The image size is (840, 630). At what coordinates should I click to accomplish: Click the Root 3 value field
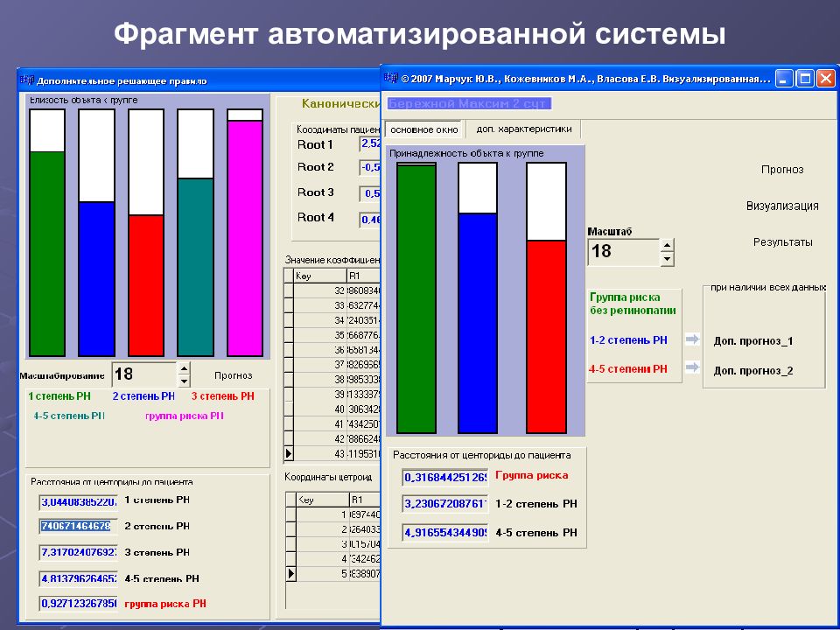pyautogui.click(x=370, y=193)
